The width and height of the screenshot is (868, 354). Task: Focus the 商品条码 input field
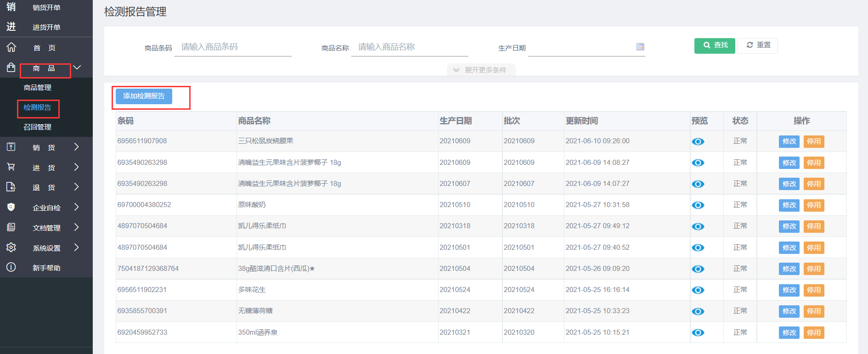233,47
